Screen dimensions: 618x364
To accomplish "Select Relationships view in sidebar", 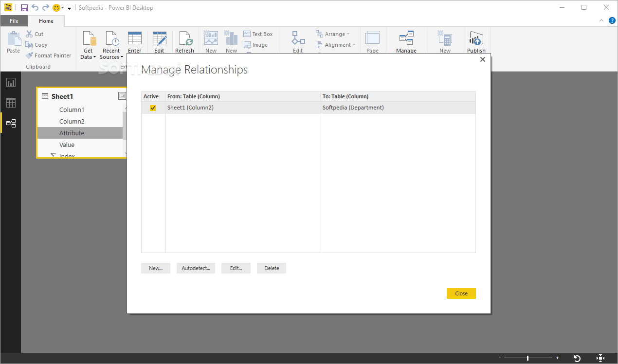I will [11, 123].
